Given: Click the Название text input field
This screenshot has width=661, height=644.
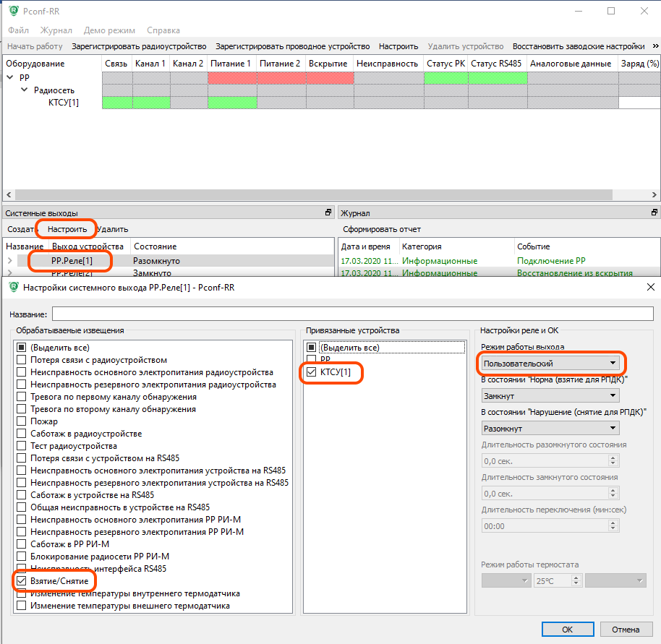Looking at the screenshot, I should tap(352, 314).
